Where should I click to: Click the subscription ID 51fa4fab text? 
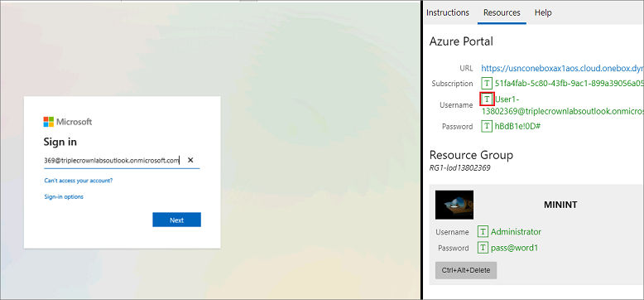pyautogui.click(x=570, y=84)
